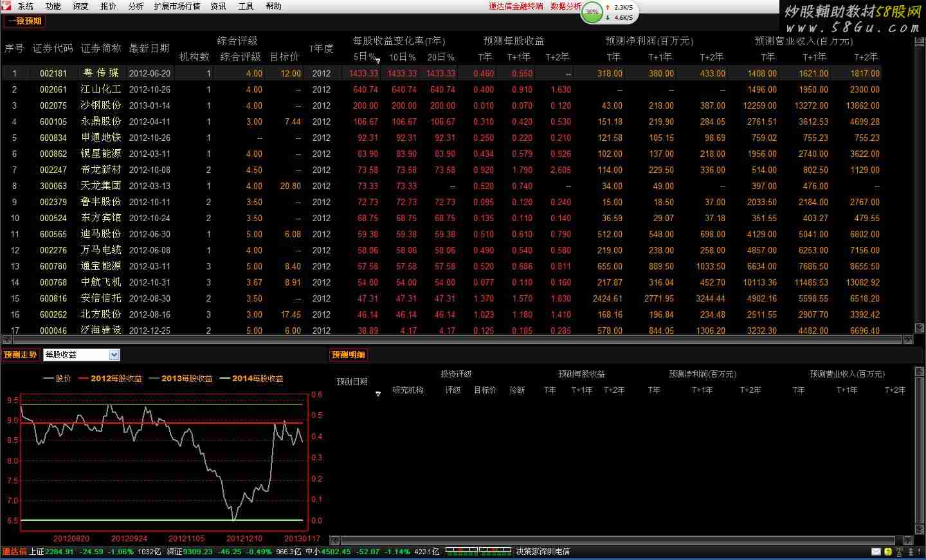Open the 报价 menu
Image resolution: width=926 pixels, height=560 pixels.
(109, 6)
